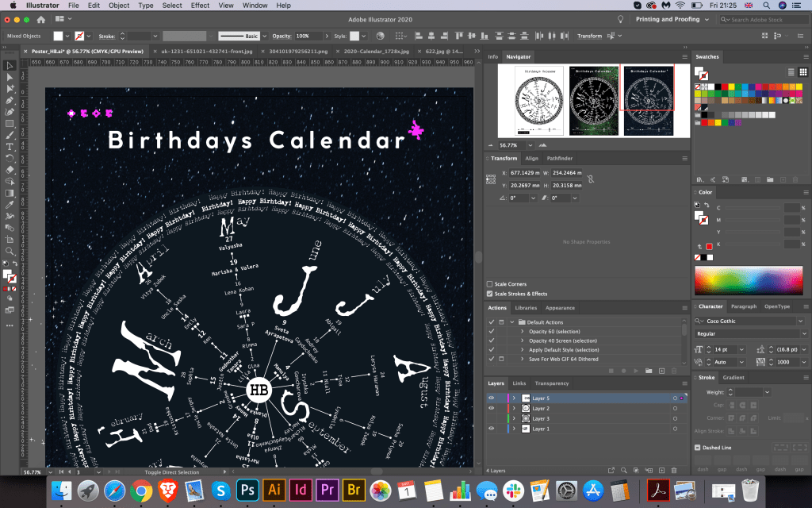812x508 pixels.
Task: Switch to the Pathfinder tab
Action: [x=559, y=159]
